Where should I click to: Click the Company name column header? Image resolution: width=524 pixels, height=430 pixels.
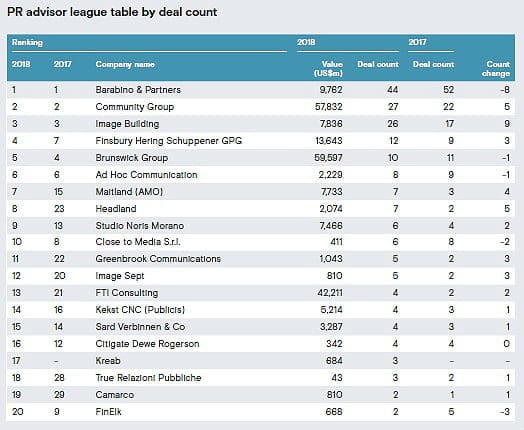pyautogui.click(x=125, y=64)
